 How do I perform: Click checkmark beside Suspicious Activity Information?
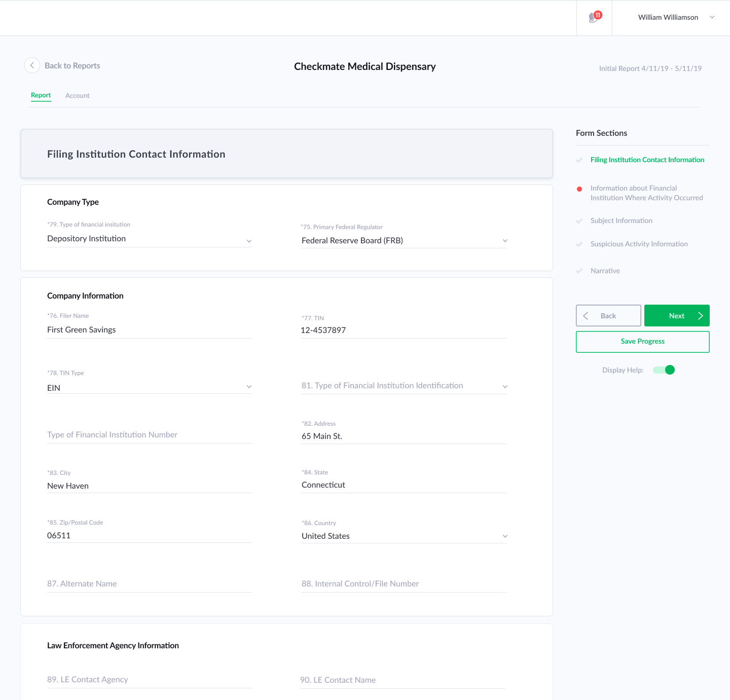579,244
